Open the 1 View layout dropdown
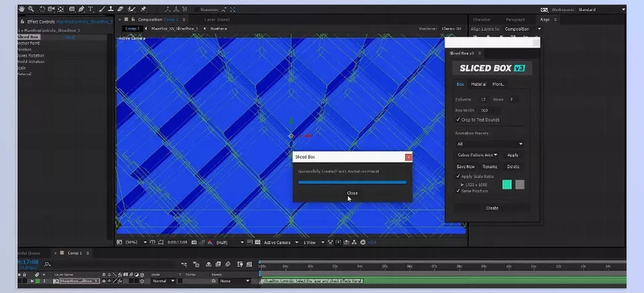Image resolution: width=644 pixels, height=293 pixels. click(314, 243)
